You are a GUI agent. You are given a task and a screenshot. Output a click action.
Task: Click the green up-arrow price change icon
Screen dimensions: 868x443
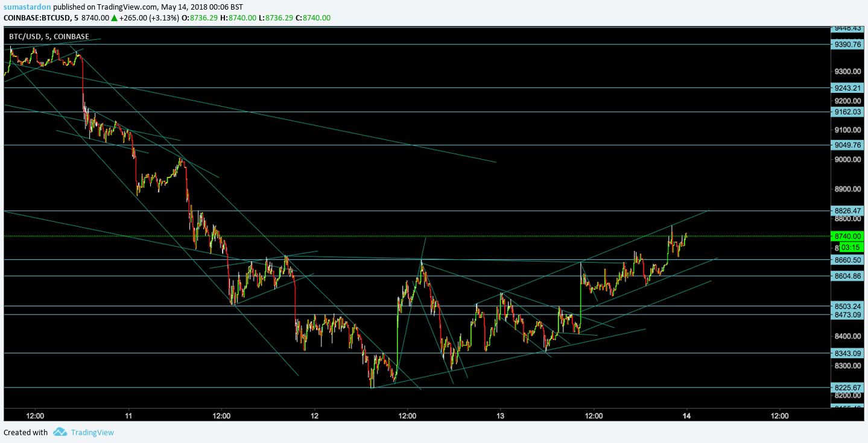tap(114, 18)
